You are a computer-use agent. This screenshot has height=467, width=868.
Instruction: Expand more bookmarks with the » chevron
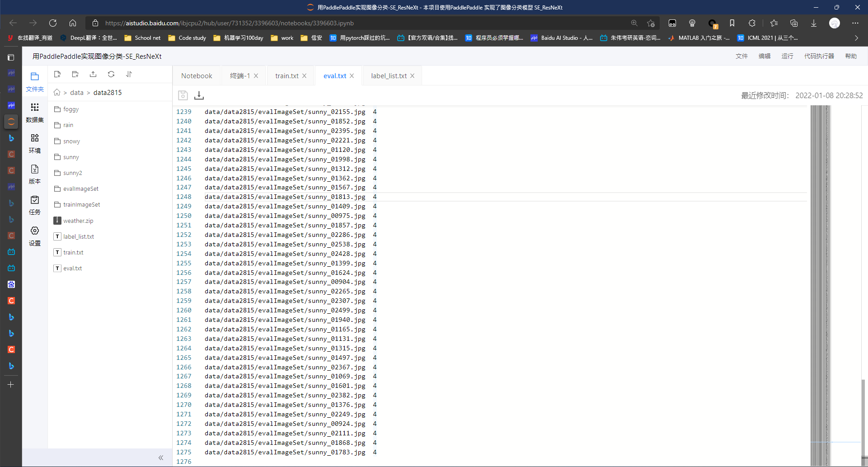click(857, 38)
